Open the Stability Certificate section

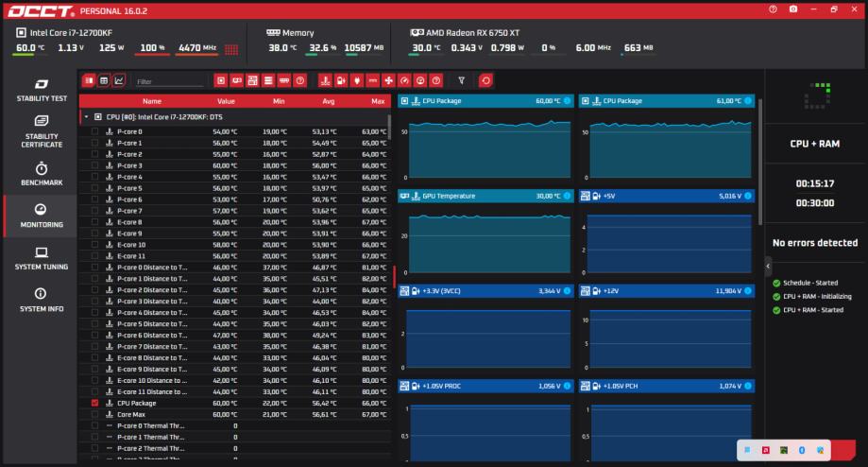coord(41,131)
